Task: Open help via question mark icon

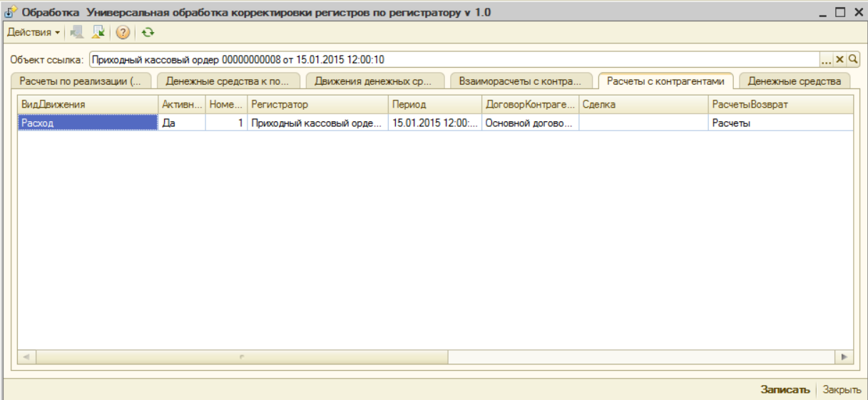Action: click(x=122, y=32)
